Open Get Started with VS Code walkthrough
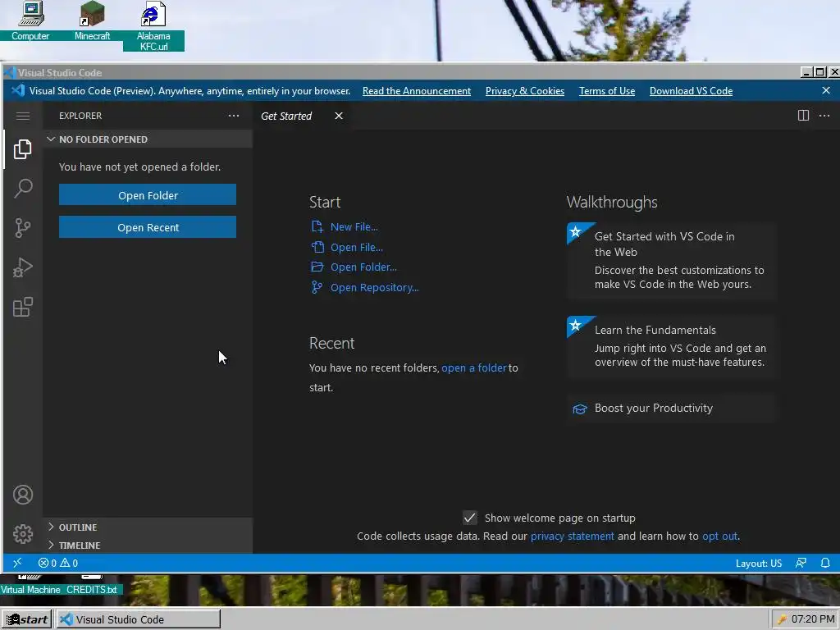The height and width of the screenshot is (630, 840). pyautogui.click(x=672, y=260)
